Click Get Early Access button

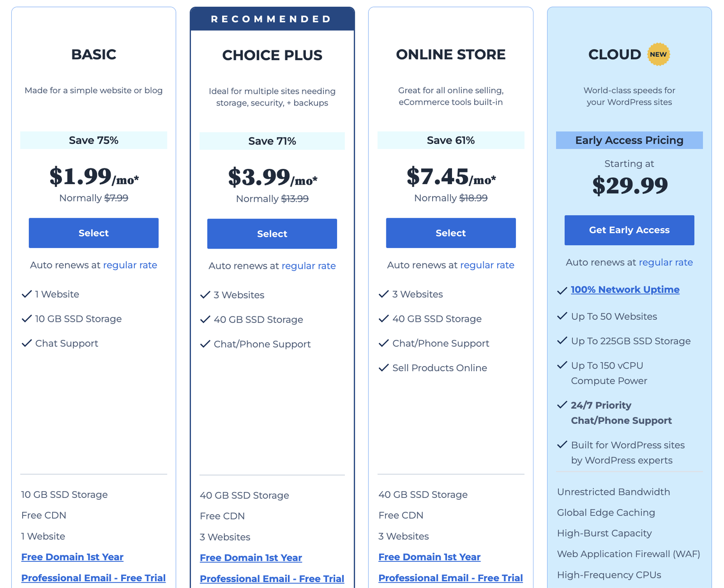click(629, 230)
